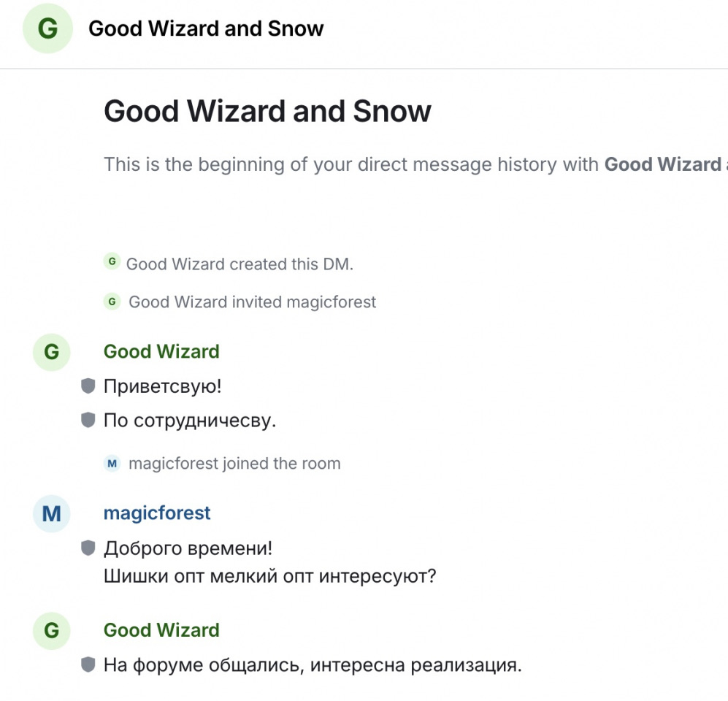The image size is (728, 701).
Task: Open the room avatar in the header
Action: point(47,28)
